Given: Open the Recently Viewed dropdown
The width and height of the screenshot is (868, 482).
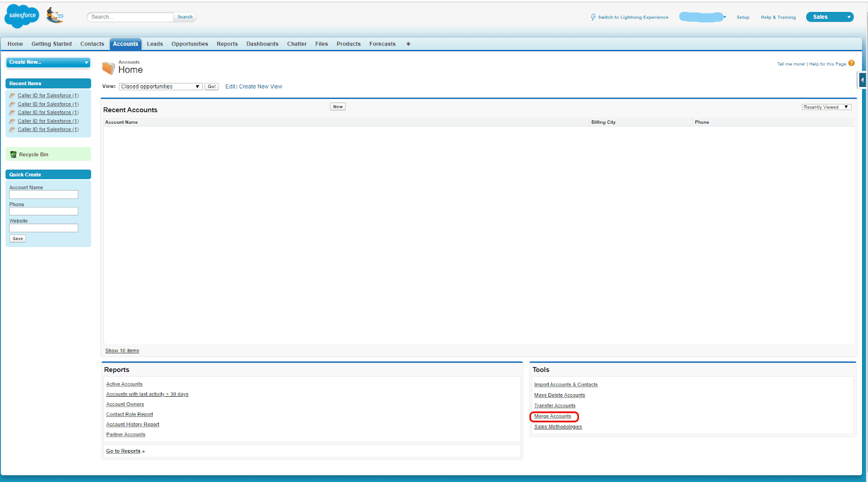Looking at the screenshot, I should [x=826, y=107].
